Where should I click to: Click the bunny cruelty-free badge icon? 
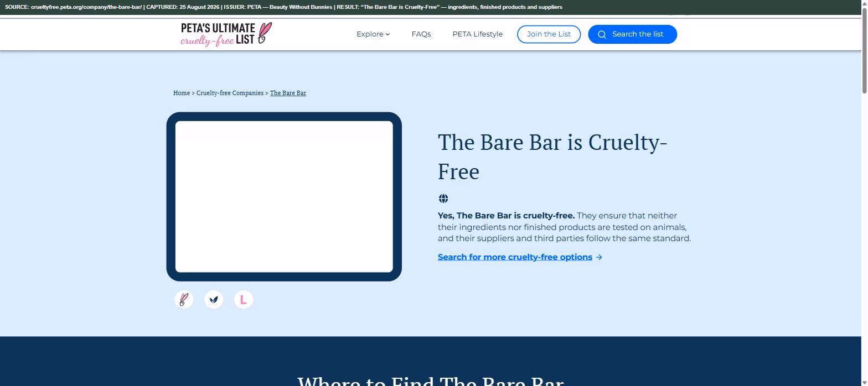pos(184,300)
